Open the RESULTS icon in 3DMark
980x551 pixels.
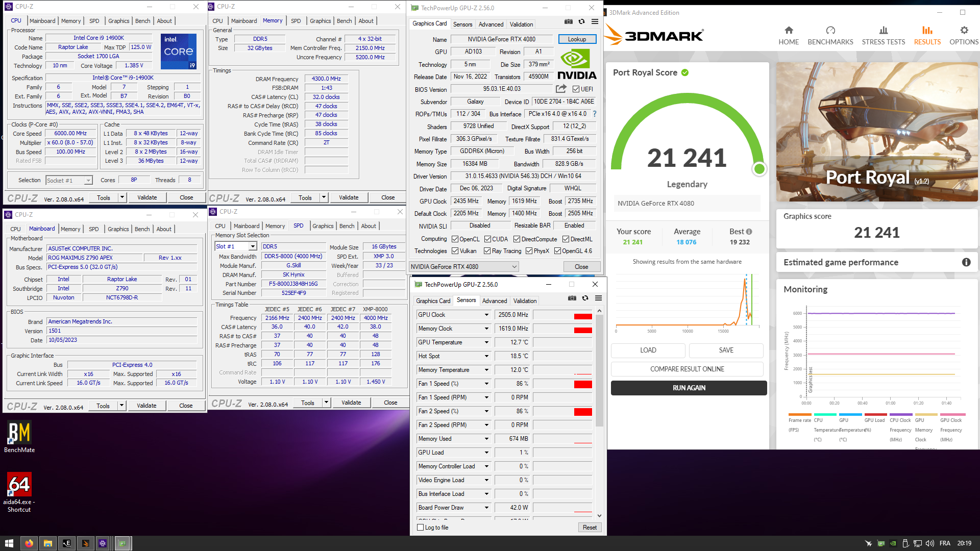(927, 31)
